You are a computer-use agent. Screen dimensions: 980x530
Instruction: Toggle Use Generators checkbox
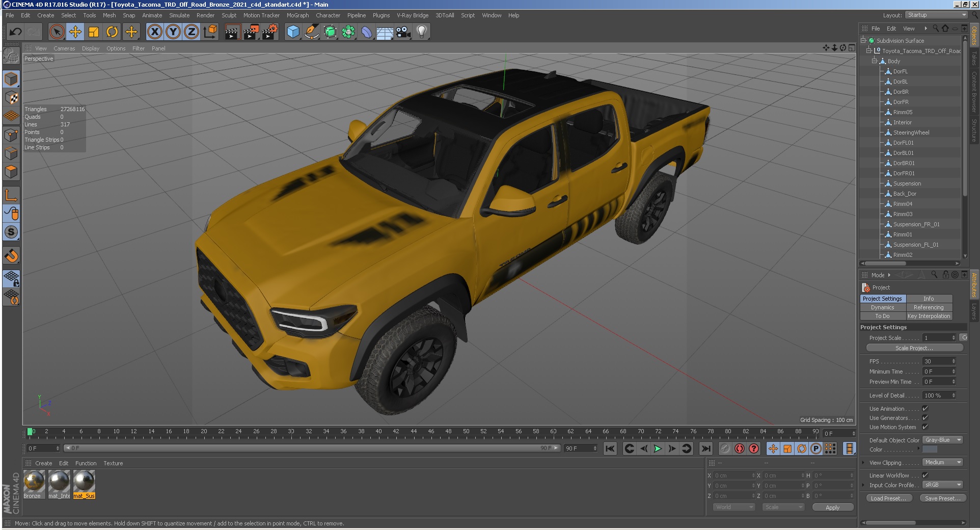(x=925, y=418)
